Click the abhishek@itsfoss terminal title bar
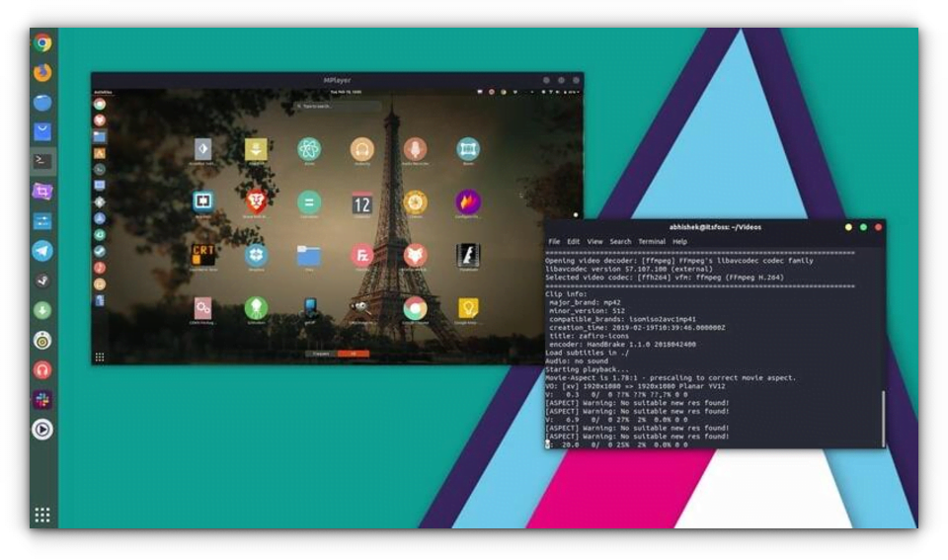This screenshot has height=560, width=948. tap(715, 227)
